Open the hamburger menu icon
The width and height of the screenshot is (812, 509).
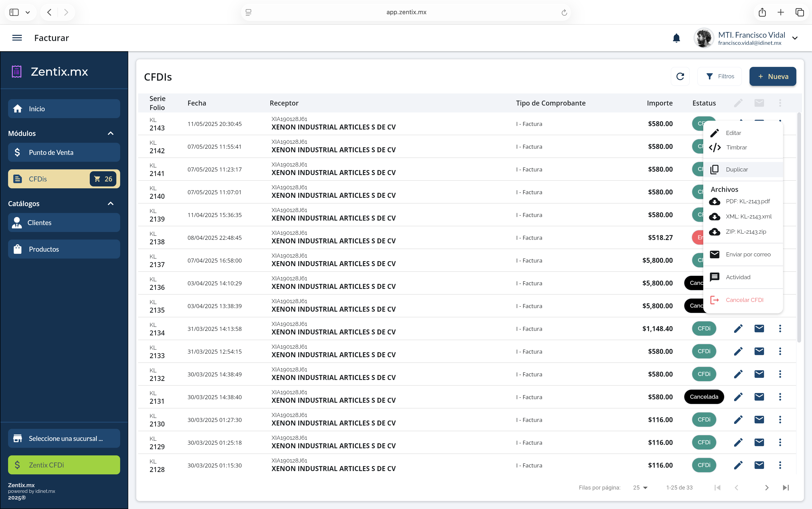tap(17, 38)
